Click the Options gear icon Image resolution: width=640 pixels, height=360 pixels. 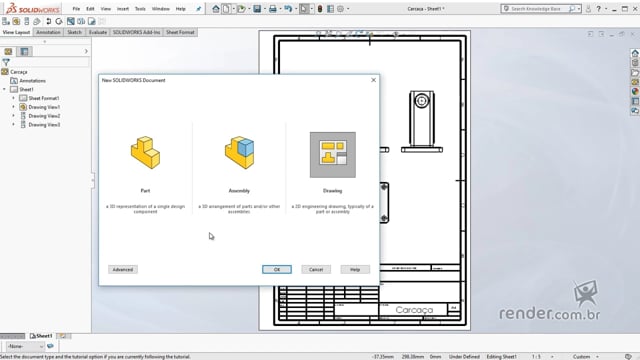340,9
